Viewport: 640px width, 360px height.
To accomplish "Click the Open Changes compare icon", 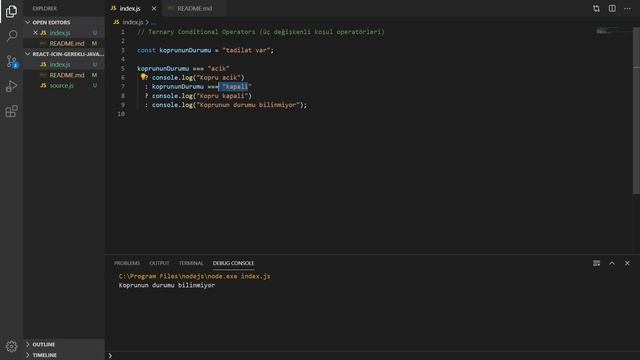I will pyautogui.click(x=596, y=8).
